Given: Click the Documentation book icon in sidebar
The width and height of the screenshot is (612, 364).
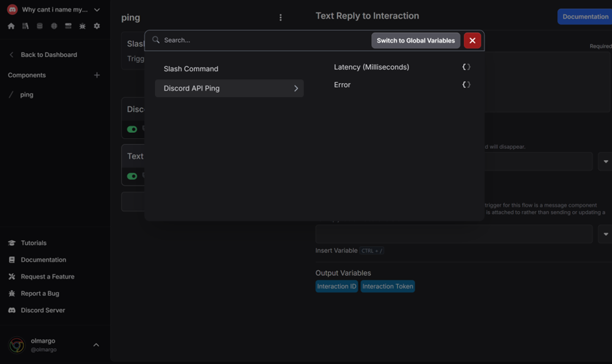Looking at the screenshot, I should click(12, 260).
